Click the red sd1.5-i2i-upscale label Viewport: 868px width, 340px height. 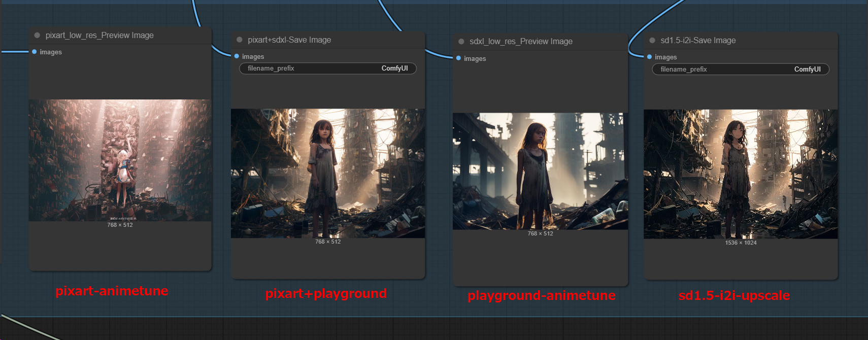click(734, 295)
